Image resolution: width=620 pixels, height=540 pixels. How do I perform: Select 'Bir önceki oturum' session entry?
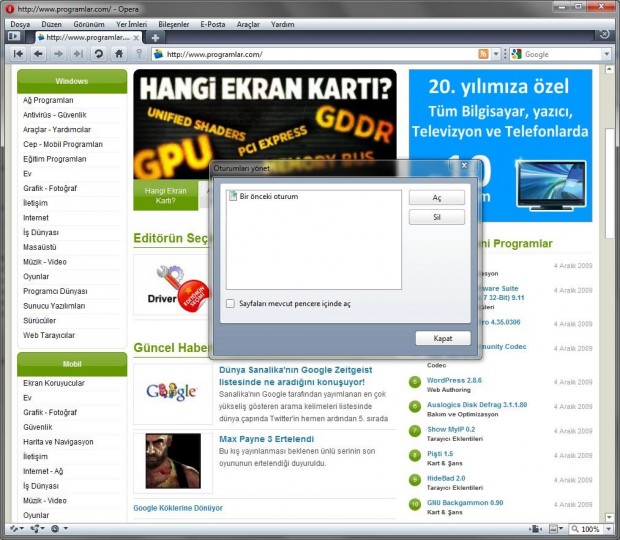(x=263, y=196)
